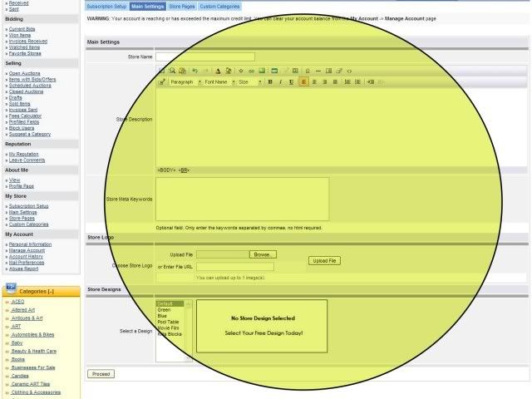Viewport: 532px width, 399px height.
Task: Switch to the Subscription Setup tab
Action: (x=106, y=7)
